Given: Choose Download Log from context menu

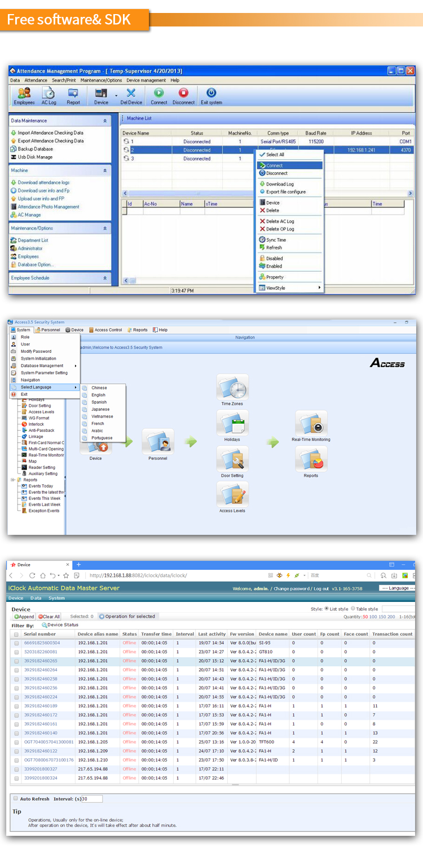Looking at the screenshot, I should (280, 184).
